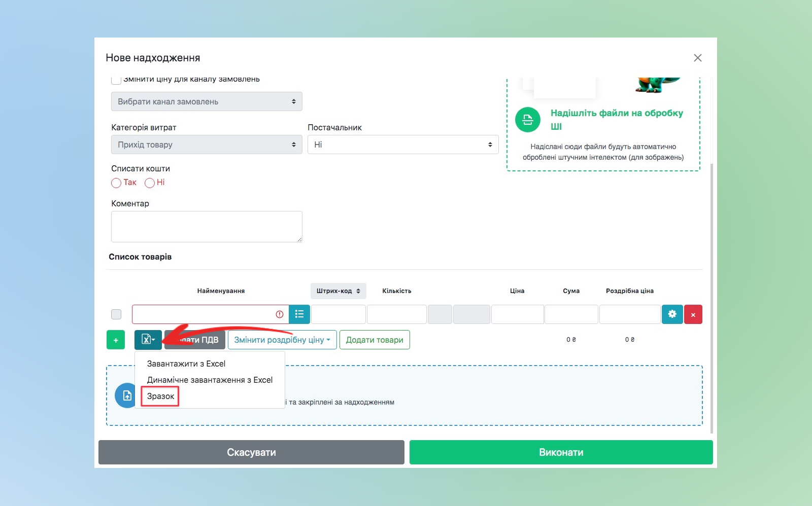812x506 pixels.
Task: Click the blue gear settings icon in row
Action: 672,314
